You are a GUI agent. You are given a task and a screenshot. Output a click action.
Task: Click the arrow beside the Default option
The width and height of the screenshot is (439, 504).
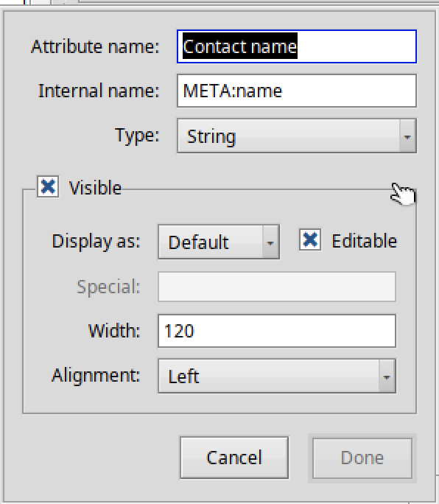click(x=270, y=242)
